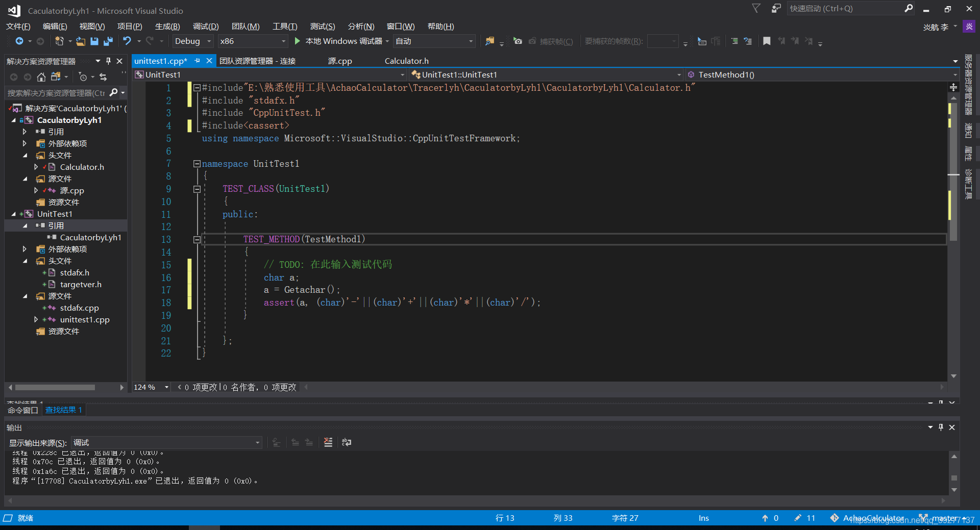Close the unittest1.cpp tab
The image size is (980, 530).
[x=209, y=61]
